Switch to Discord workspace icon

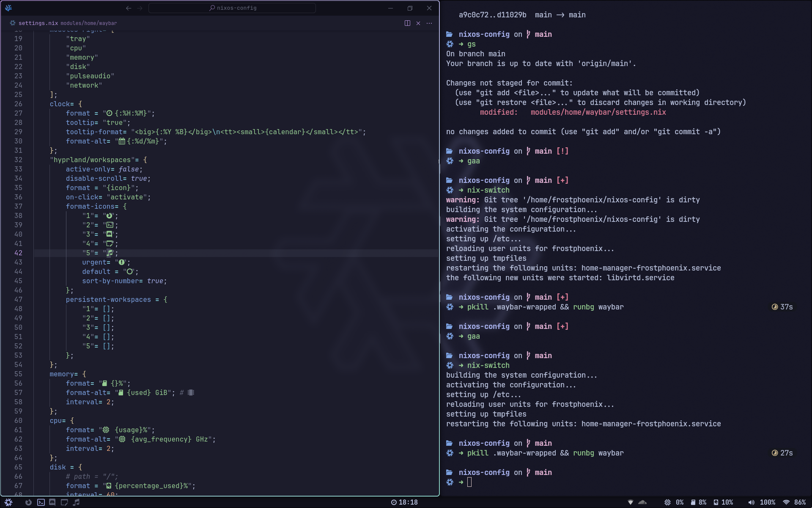coord(52,502)
